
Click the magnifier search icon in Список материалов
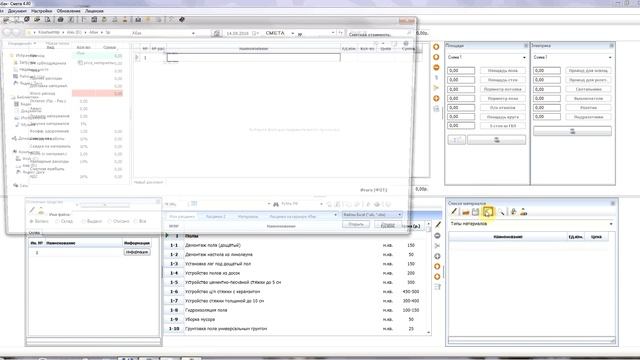click(x=501, y=212)
